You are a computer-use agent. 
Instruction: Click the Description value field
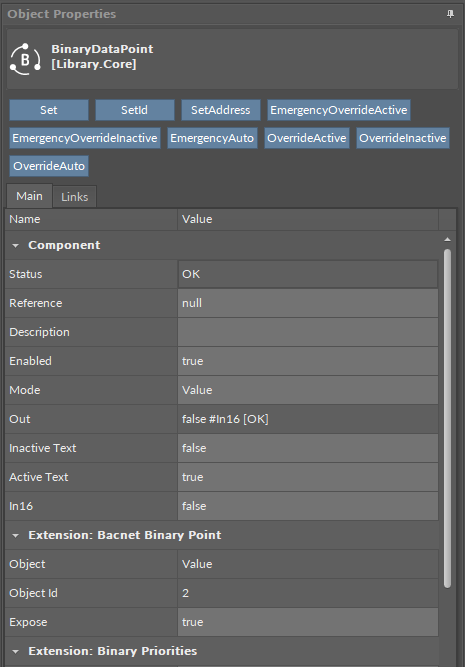[308, 332]
